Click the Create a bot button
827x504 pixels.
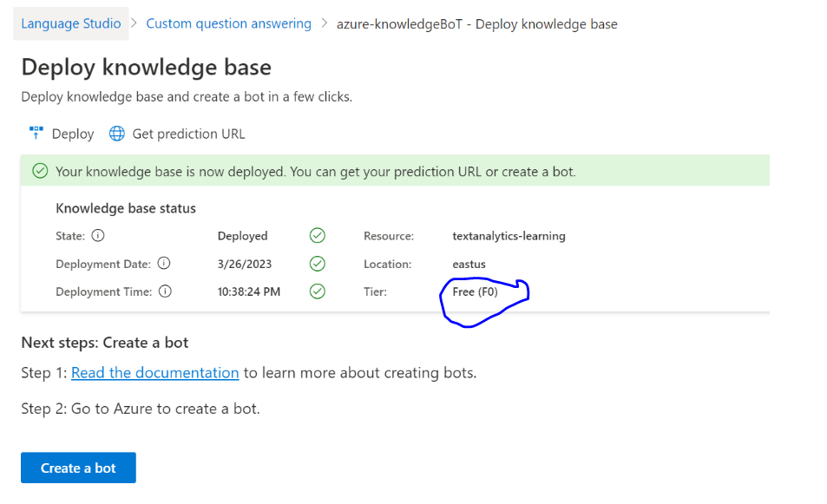79,468
